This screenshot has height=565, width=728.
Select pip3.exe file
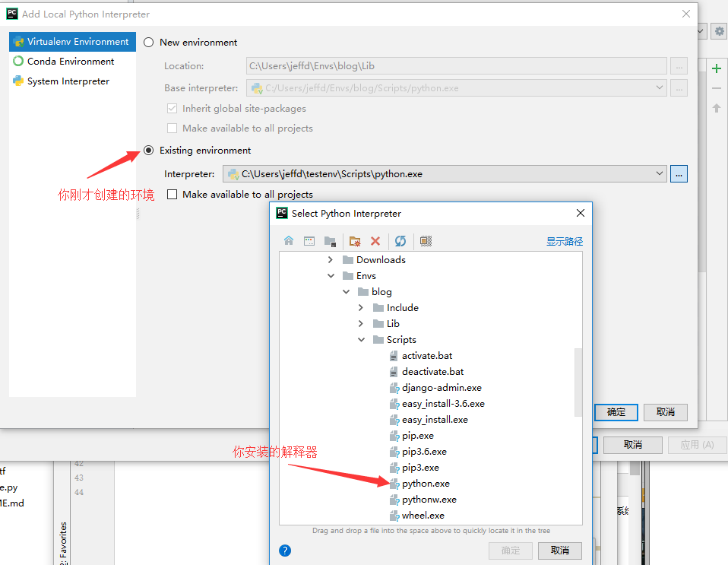pyautogui.click(x=414, y=468)
